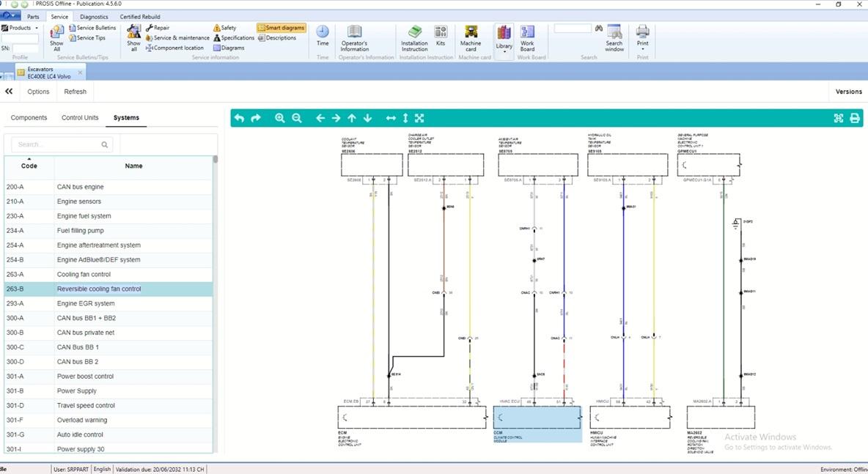Close the Excavators EC400E LC4 Volvo tab

pyautogui.click(x=80, y=73)
